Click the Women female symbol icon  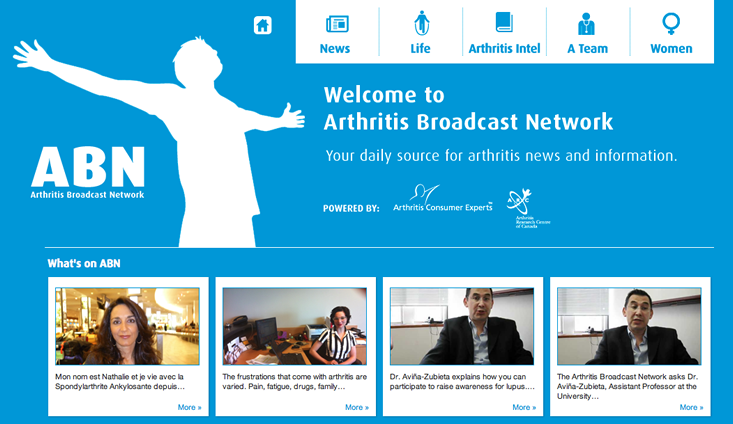pyautogui.click(x=671, y=23)
